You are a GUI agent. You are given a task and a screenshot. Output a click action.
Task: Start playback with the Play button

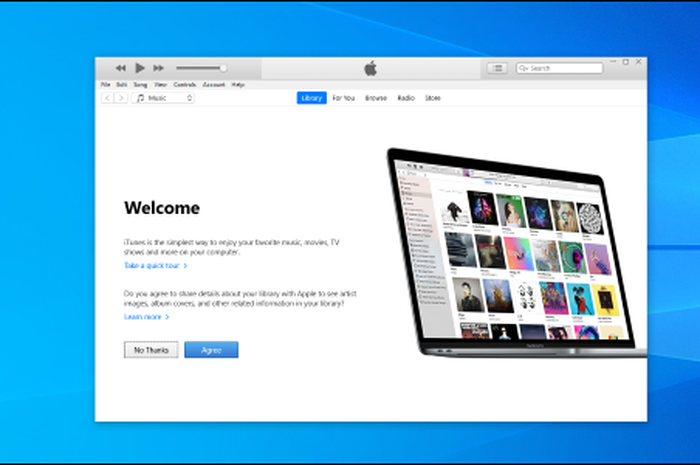tap(140, 68)
